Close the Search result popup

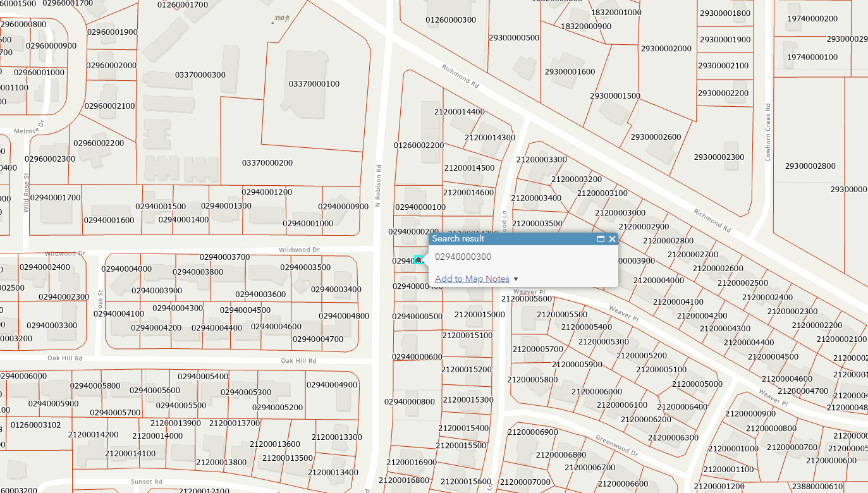612,239
